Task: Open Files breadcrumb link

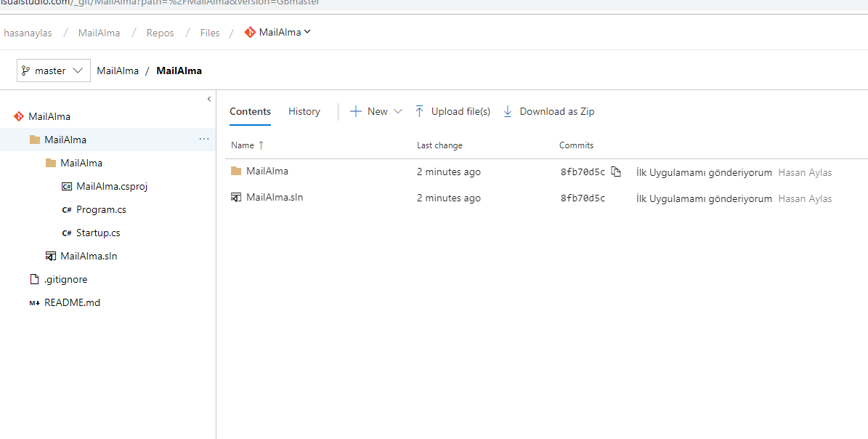Action: pyautogui.click(x=210, y=33)
